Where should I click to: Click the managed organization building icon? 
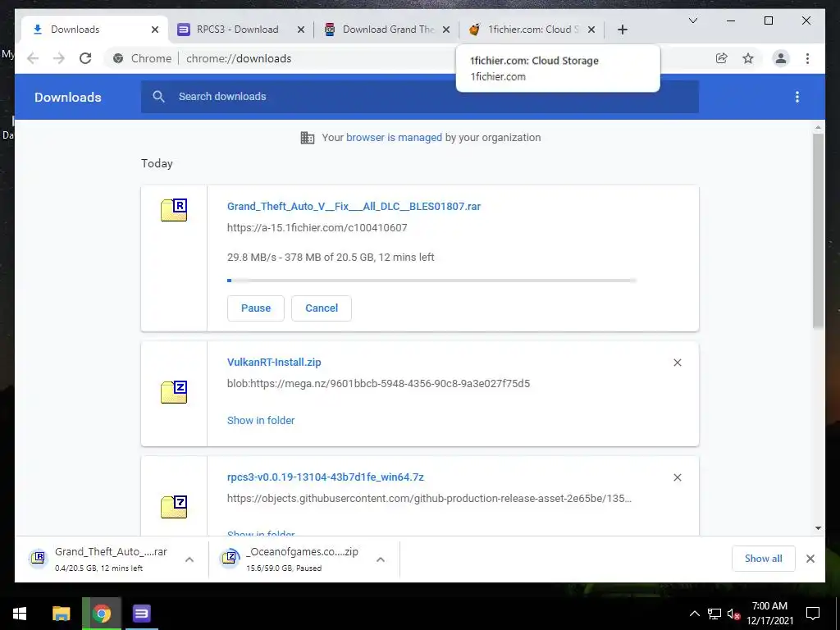coord(308,138)
